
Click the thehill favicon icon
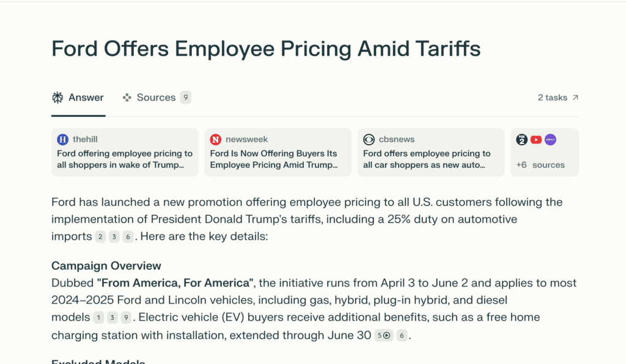click(62, 139)
